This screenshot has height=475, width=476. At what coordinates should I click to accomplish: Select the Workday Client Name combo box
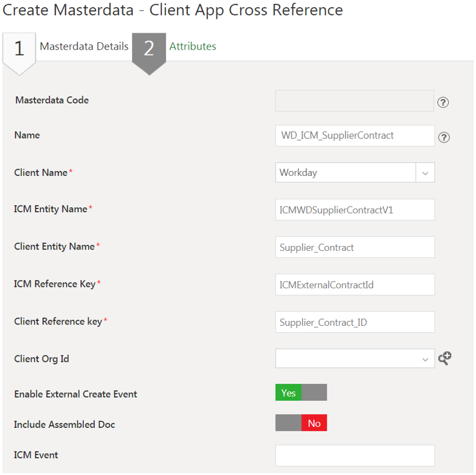346,173
